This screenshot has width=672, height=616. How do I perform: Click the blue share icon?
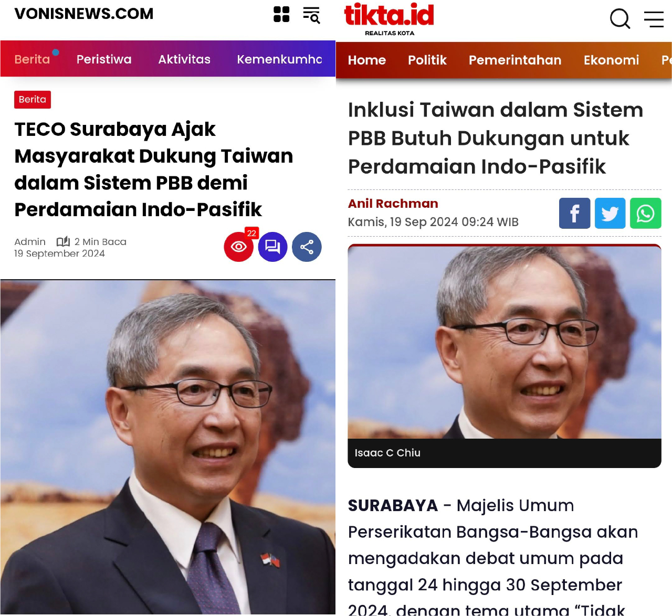307,247
